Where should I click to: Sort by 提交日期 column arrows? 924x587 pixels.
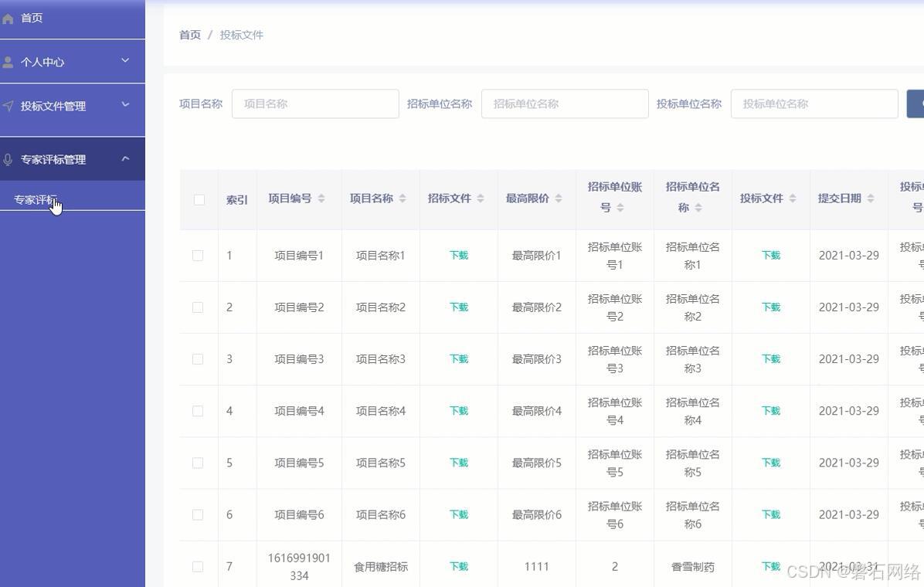871,198
